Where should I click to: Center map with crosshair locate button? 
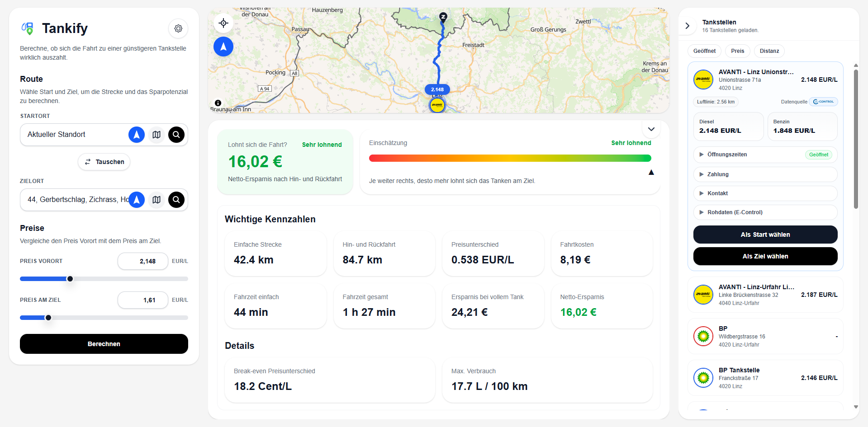click(223, 23)
